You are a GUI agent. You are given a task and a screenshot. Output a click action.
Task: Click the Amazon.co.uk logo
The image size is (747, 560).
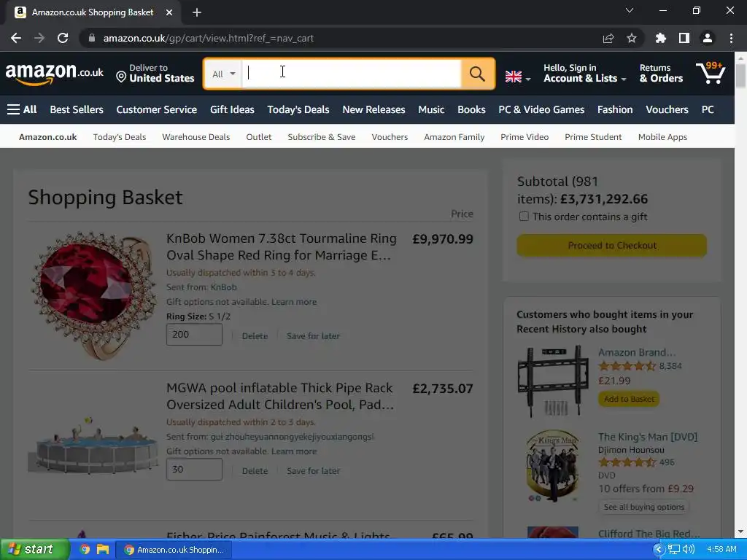54,74
